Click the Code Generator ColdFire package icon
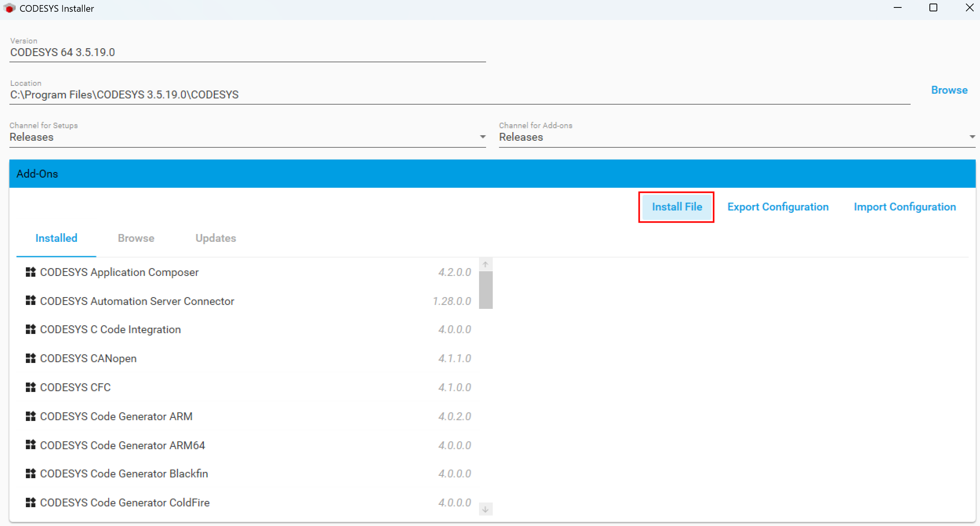This screenshot has width=980, height=526. tap(31, 502)
